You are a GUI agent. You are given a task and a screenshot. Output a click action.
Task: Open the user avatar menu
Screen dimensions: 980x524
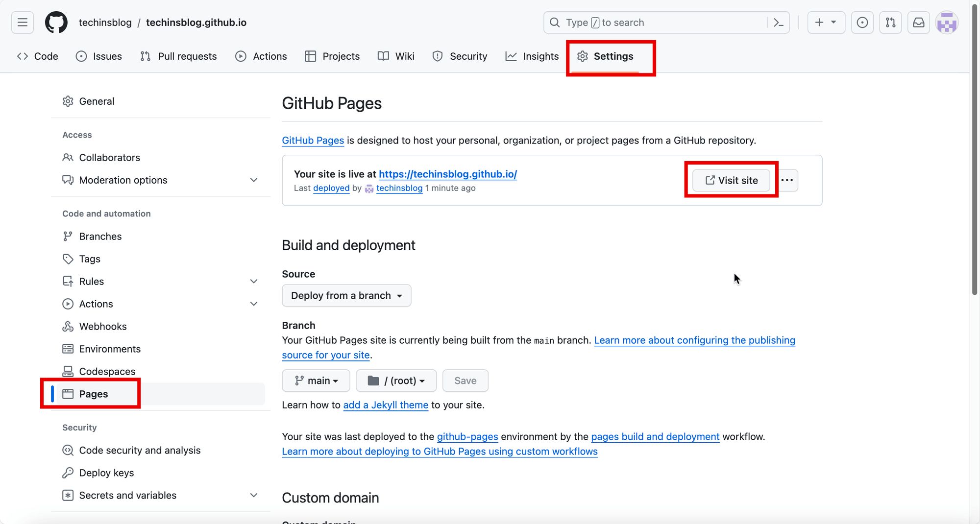pos(947,23)
